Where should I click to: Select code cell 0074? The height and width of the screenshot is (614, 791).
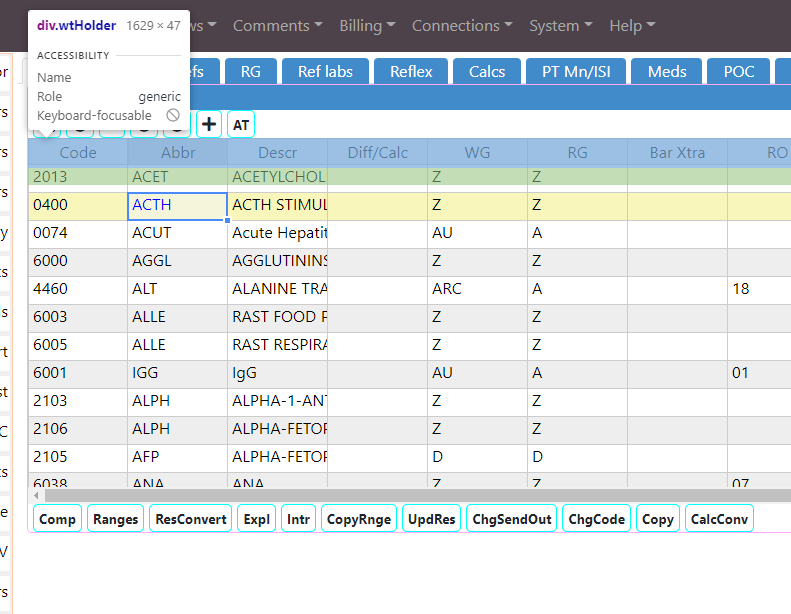click(78, 234)
